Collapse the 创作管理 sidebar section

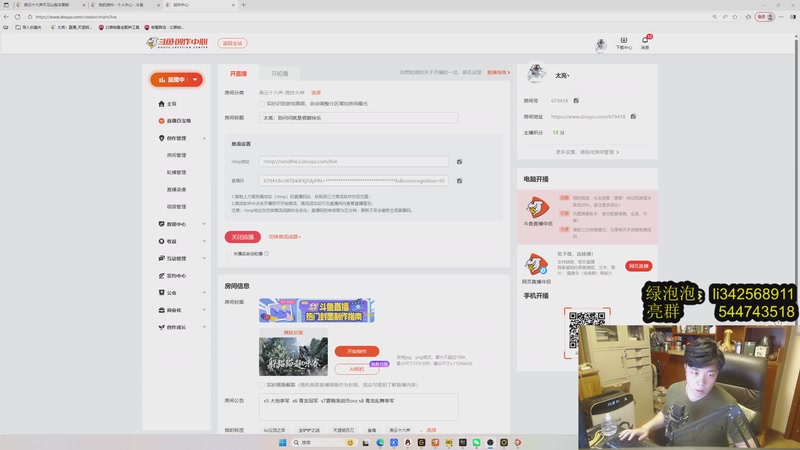coord(204,138)
